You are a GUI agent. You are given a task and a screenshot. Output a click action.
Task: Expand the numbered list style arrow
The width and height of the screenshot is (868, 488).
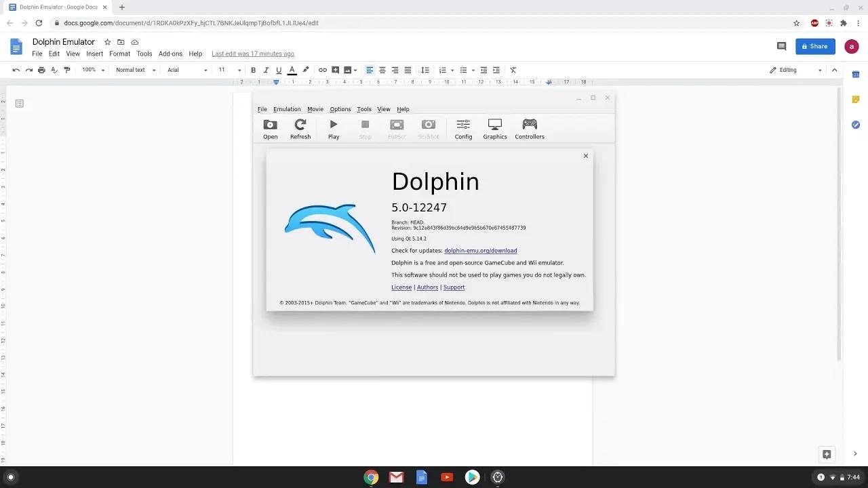tap(452, 70)
